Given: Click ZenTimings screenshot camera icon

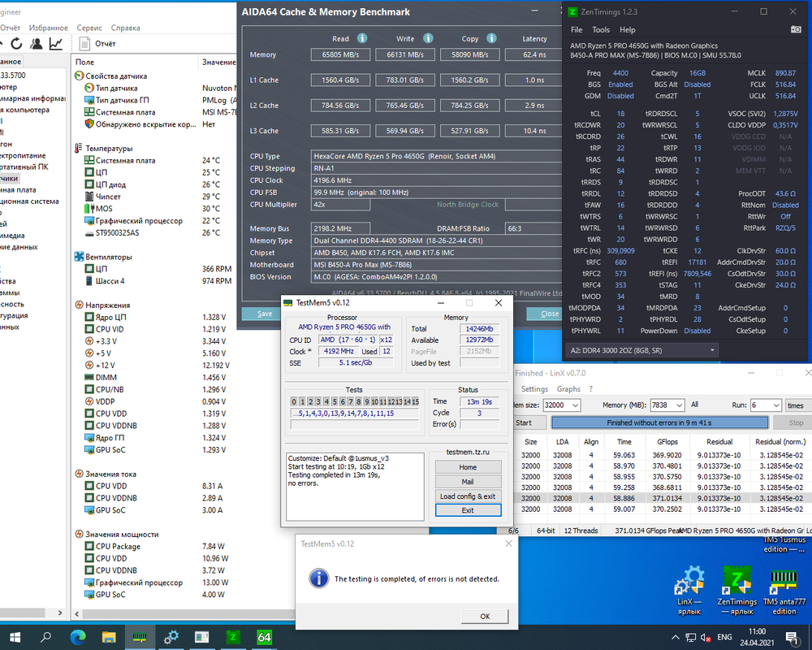Looking at the screenshot, I should click(x=796, y=29).
